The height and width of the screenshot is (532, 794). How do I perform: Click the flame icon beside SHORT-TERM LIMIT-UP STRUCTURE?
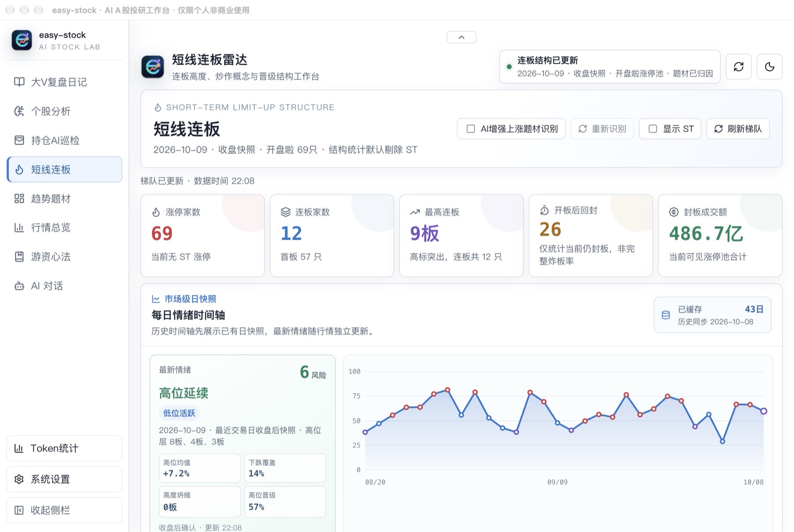(158, 107)
